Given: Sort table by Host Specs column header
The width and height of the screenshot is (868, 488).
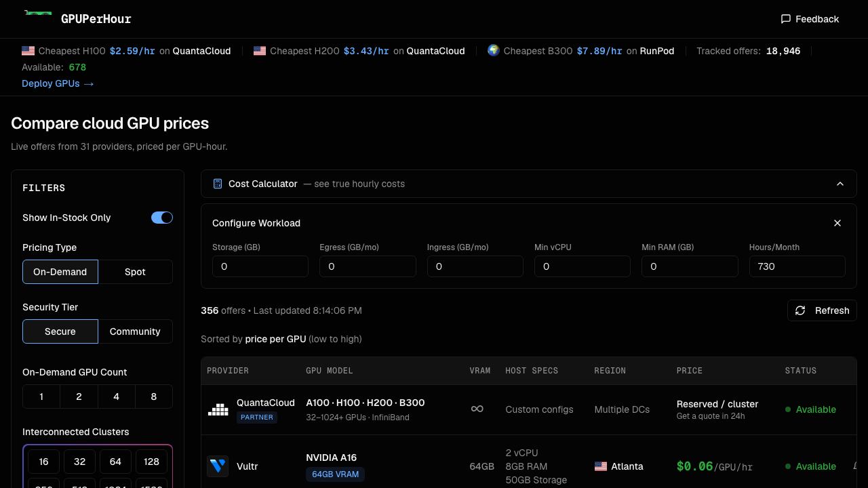Looking at the screenshot, I should (x=532, y=371).
